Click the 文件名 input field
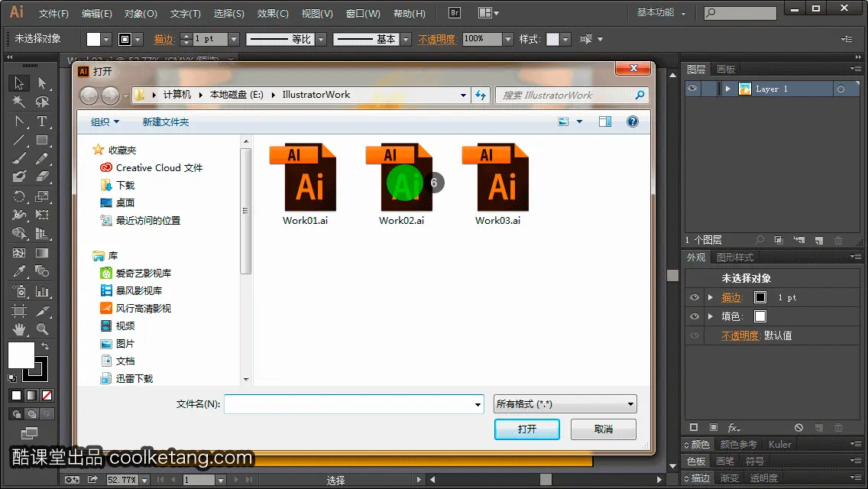The width and height of the screenshot is (868, 489). coord(354,404)
